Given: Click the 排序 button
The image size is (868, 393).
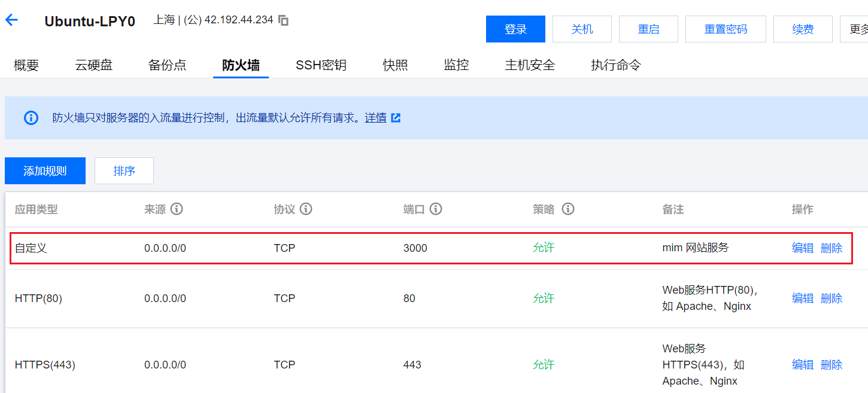Looking at the screenshot, I should click(x=124, y=171).
